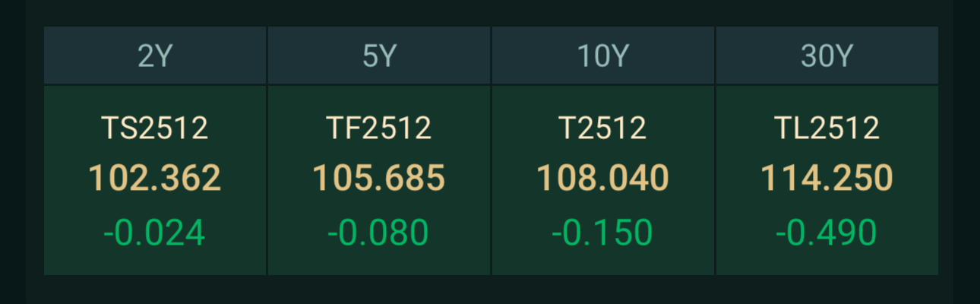The image size is (980, 304).
Task: Switch to the 10Y tenor header
Action: pyautogui.click(x=602, y=56)
